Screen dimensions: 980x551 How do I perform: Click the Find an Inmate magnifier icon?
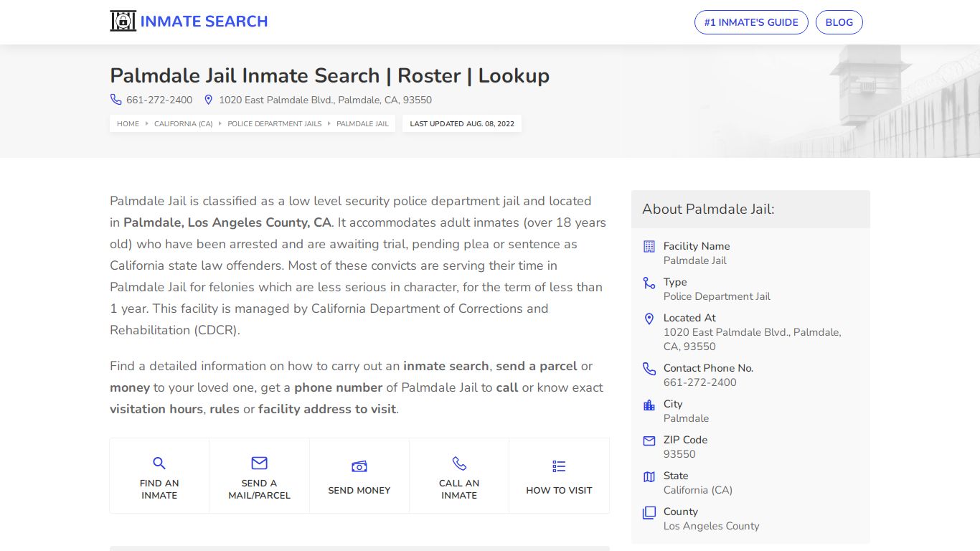(x=159, y=463)
